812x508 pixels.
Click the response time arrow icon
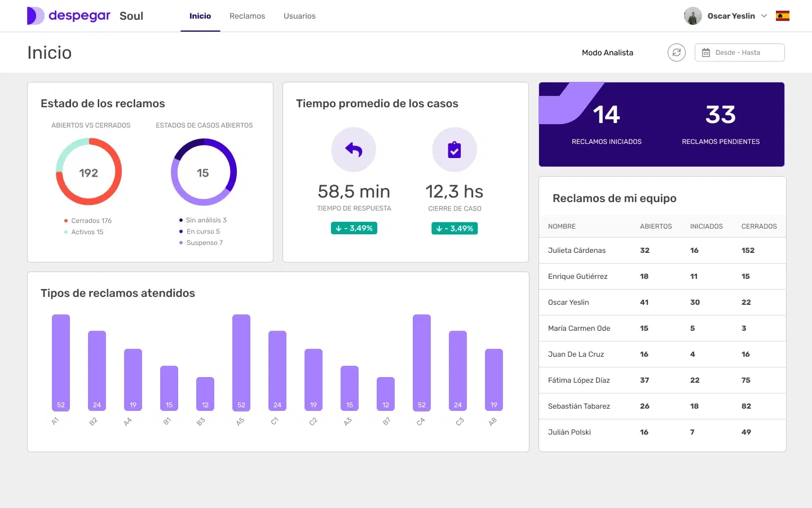(354, 150)
